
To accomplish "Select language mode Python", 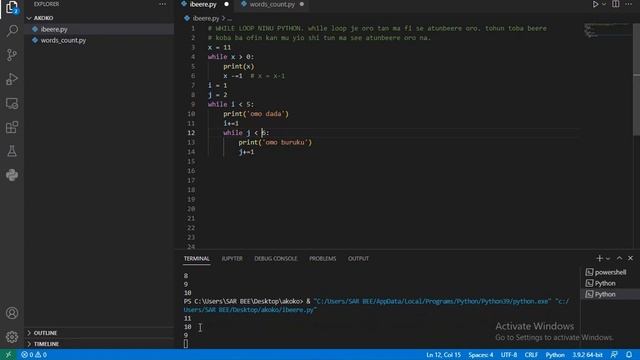I will point(555,355).
